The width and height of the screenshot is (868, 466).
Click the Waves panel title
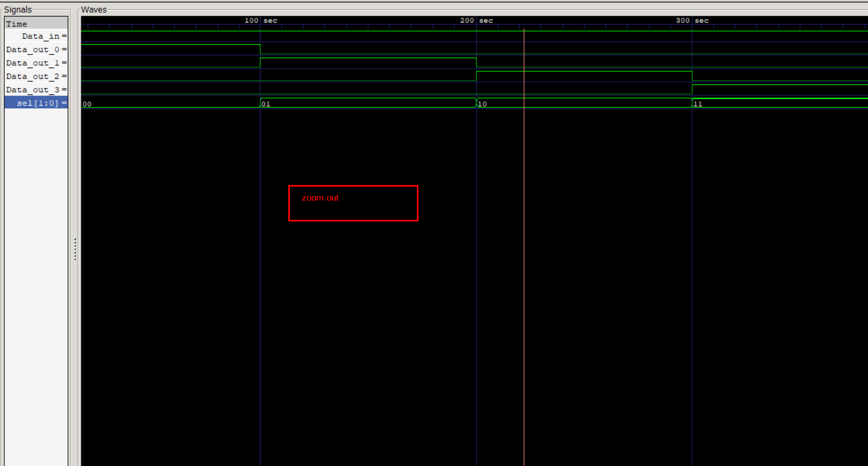94,10
